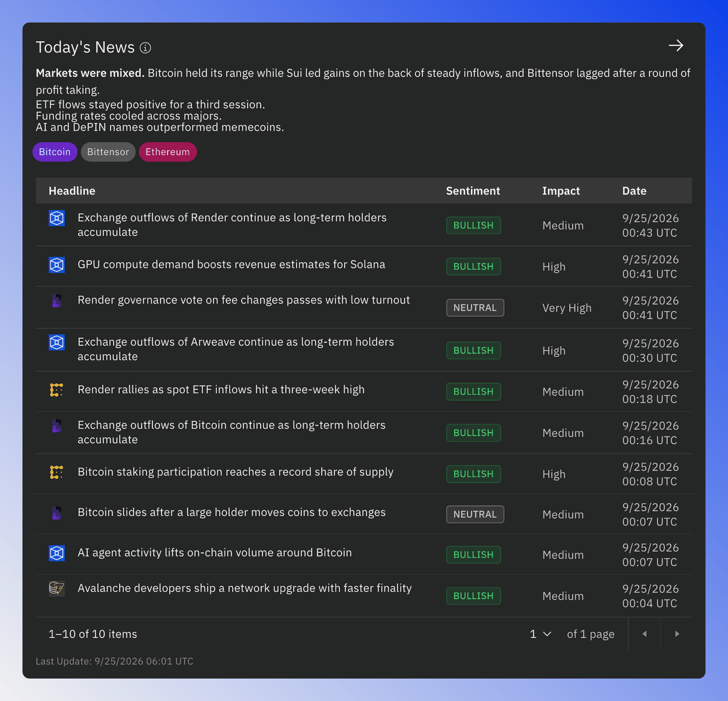728x701 pixels.
Task: Click source icon for Bitcoin staking participation headline
Action: pyautogui.click(x=57, y=472)
